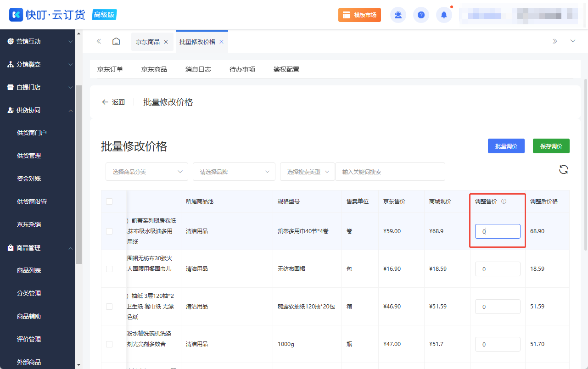Click the 调整售价 input for 凯蒂多用巾 row
This screenshot has height=369, width=588.
pyautogui.click(x=498, y=231)
